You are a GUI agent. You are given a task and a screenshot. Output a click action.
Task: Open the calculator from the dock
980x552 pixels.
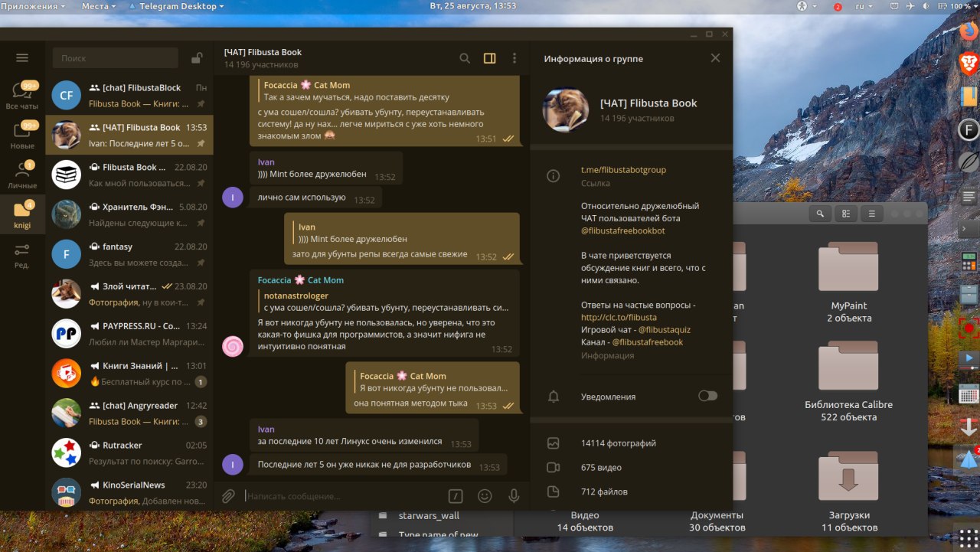[x=969, y=262]
